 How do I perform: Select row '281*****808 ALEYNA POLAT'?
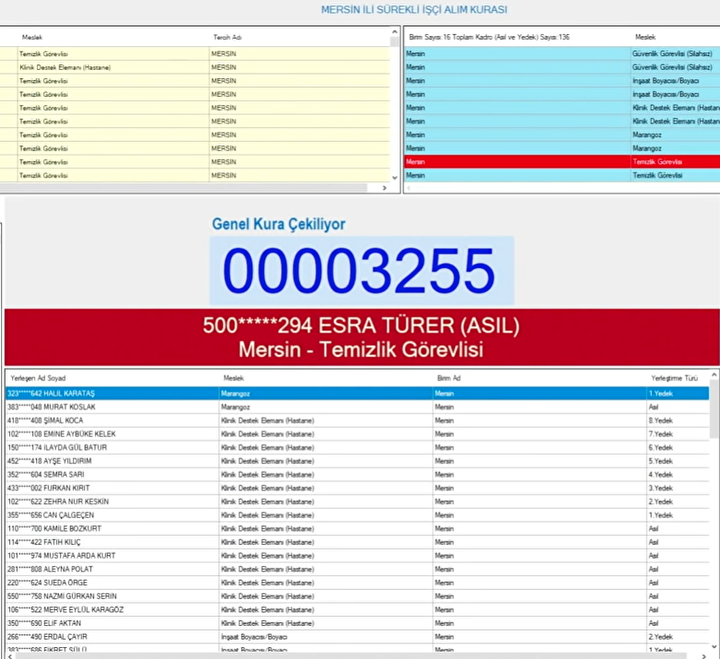(x=357, y=569)
